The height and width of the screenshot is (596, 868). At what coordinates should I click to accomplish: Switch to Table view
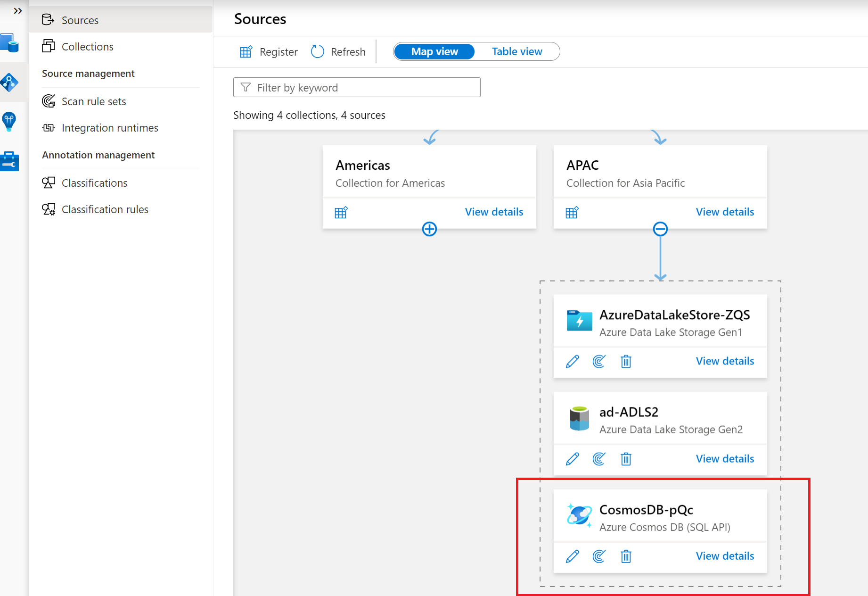517,51
